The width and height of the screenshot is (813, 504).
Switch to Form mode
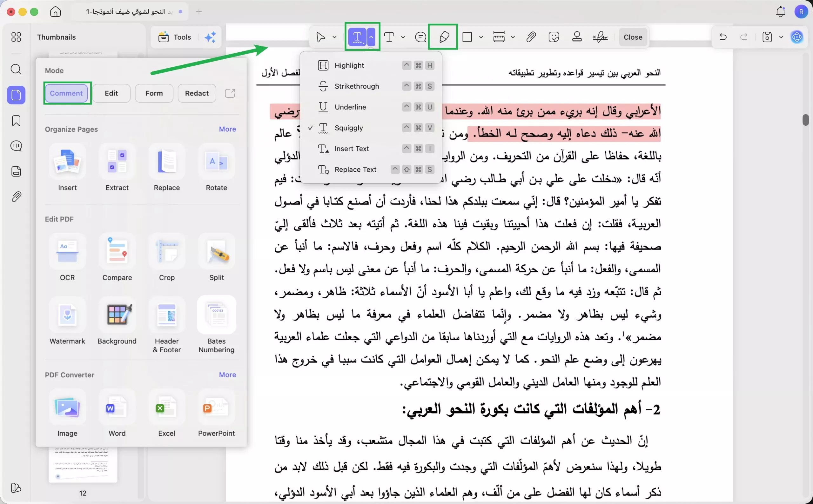click(154, 93)
